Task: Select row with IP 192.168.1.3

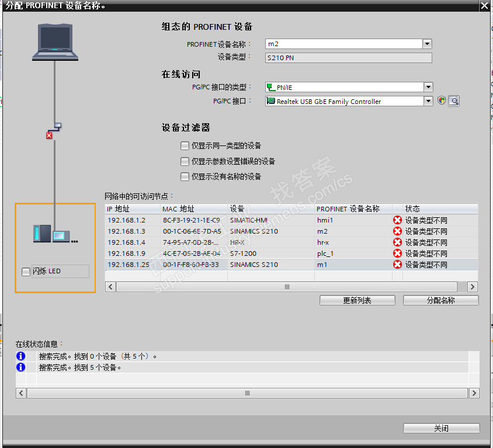Action: tap(291, 231)
